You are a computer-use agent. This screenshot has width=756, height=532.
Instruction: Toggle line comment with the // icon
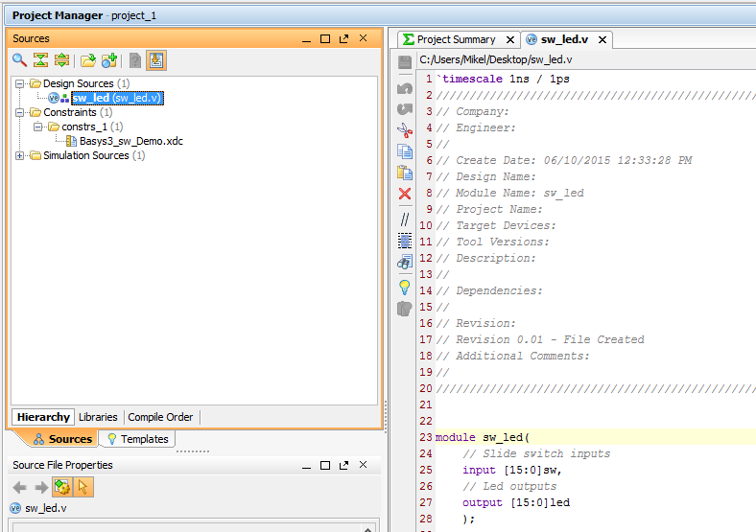[x=405, y=220]
